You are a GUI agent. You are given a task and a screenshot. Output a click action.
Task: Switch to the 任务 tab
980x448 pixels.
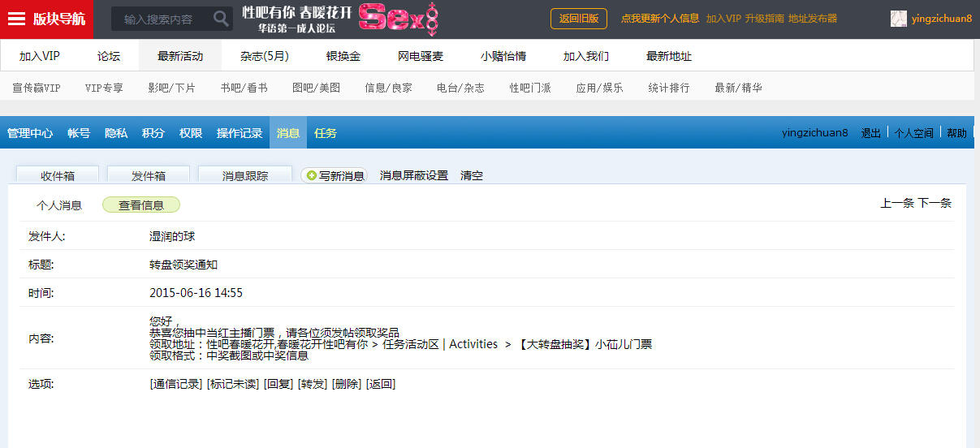[x=326, y=133]
